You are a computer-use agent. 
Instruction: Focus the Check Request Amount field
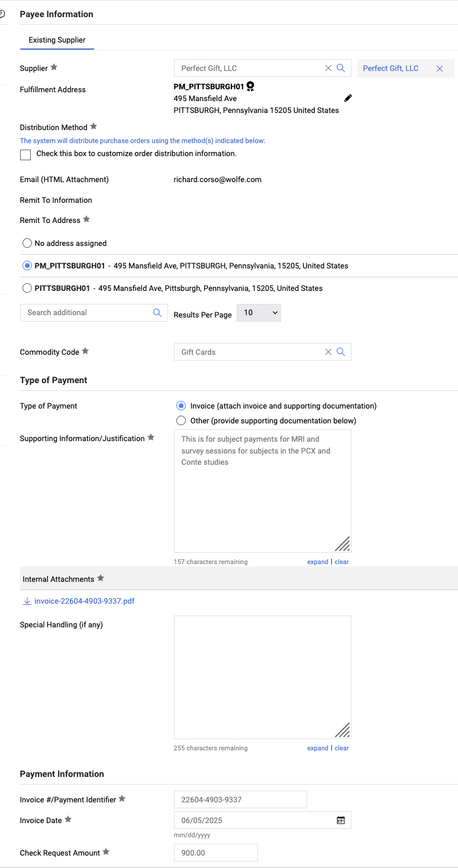pos(216,853)
